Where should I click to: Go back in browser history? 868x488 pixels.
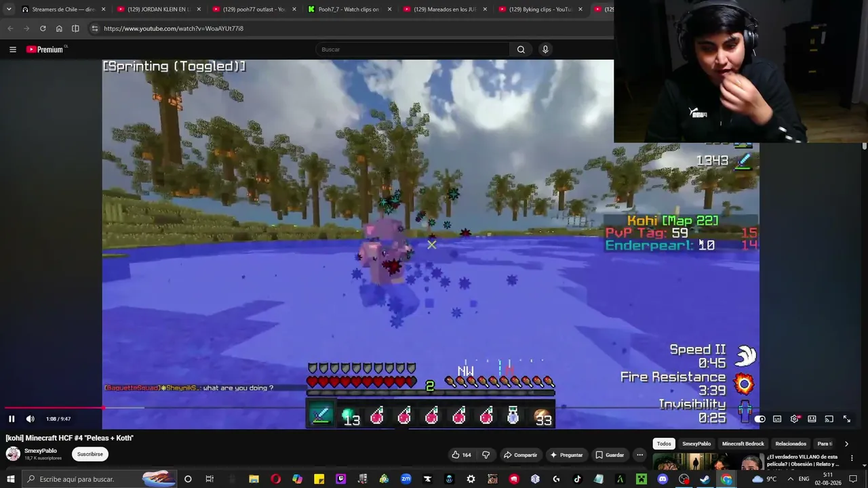tap(10, 28)
